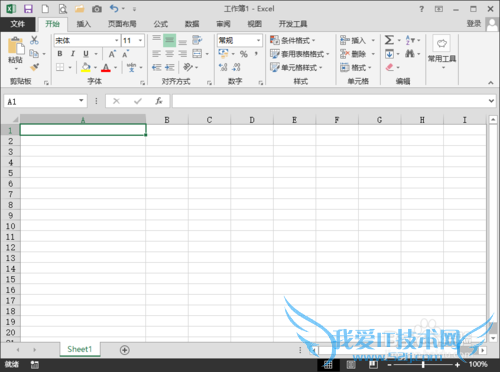Click the Undo arrow
This screenshot has height=372, width=500.
tap(114, 9)
